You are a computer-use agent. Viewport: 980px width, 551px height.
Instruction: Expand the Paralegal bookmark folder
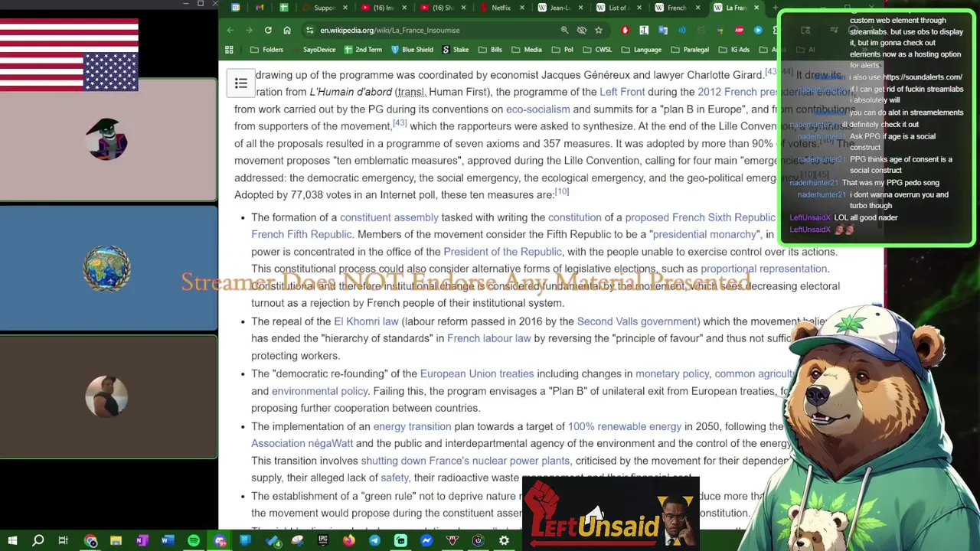[x=690, y=50]
